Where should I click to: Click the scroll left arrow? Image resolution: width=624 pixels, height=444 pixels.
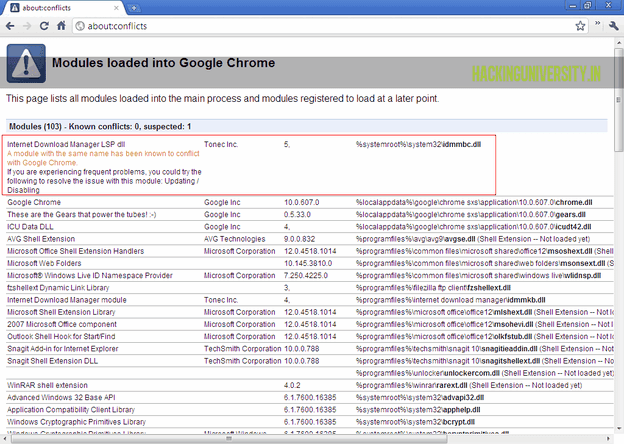[x=4, y=439]
